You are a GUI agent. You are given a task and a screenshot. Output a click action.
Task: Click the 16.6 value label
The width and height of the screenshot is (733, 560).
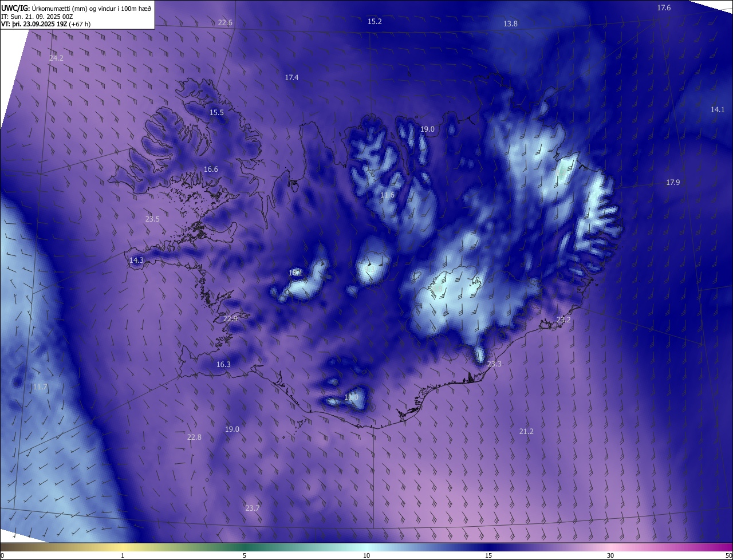[211, 169]
